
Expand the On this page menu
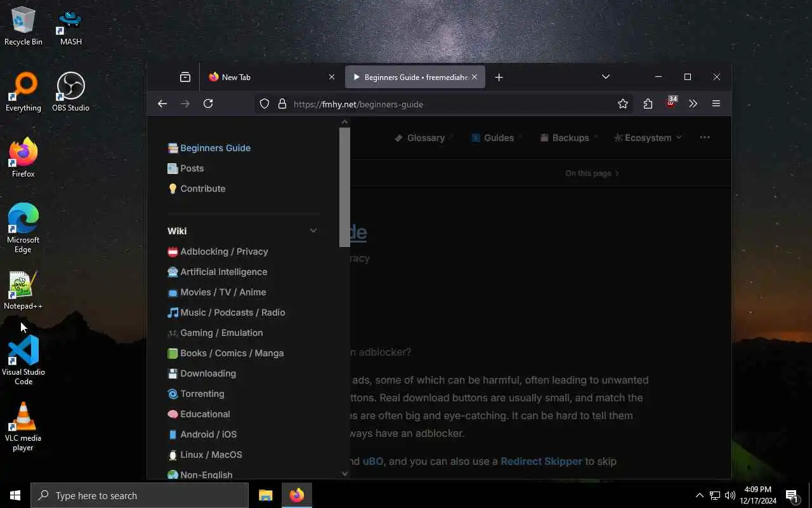(592, 173)
